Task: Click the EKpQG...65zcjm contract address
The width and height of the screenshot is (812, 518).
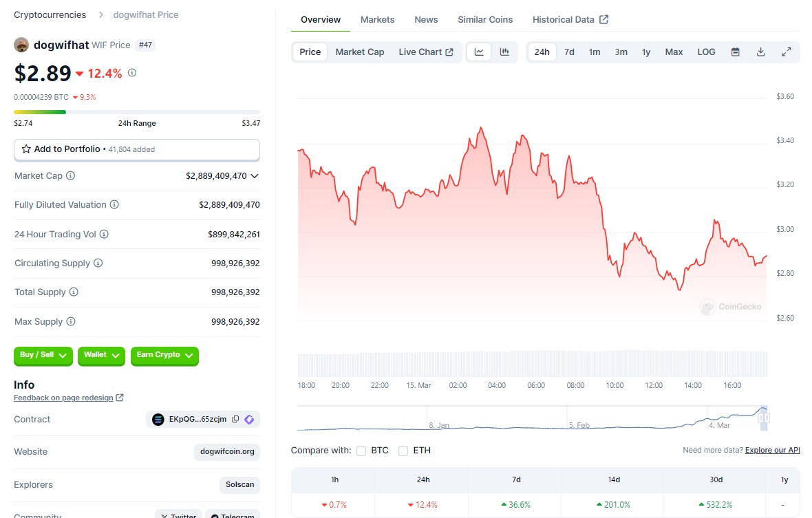Action: pos(197,419)
